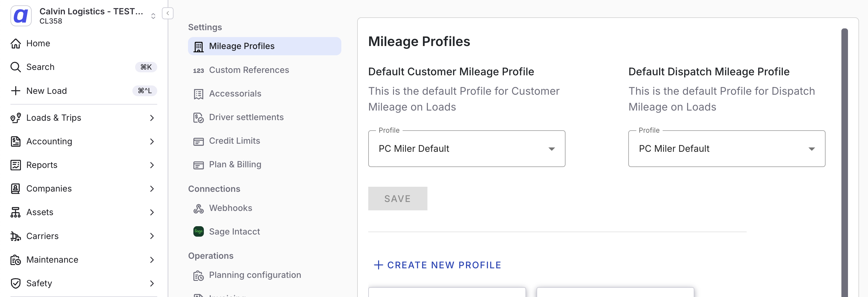This screenshot has width=868, height=297.
Task: Click the Carriers truck icon
Action: [16, 236]
